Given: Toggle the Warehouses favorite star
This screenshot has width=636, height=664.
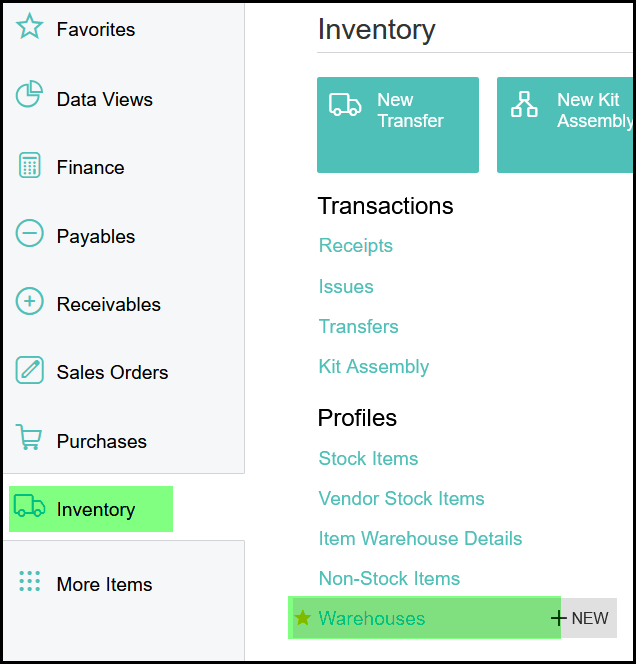Looking at the screenshot, I should pyautogui.click(x=303, y=618).
